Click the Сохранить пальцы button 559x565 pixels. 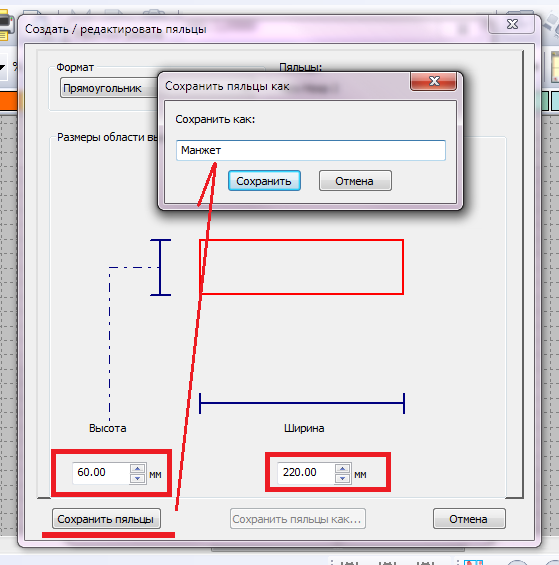coord(106,519)
